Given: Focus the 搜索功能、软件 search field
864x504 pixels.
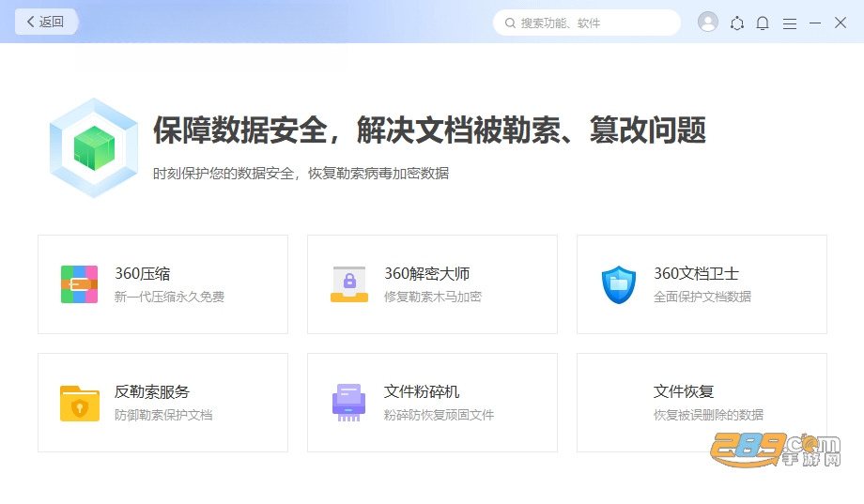Looking at the screenshot, I should [x=587, y=23].
